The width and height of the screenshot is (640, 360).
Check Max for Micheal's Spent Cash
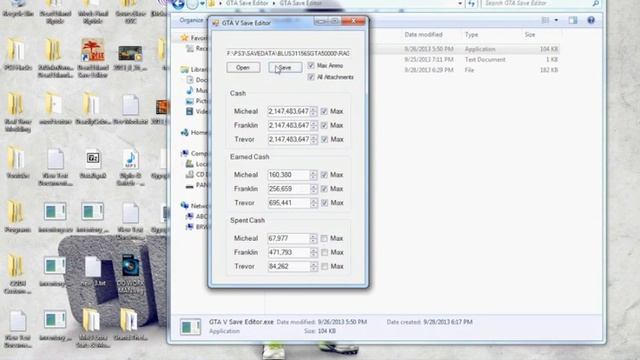(x=324, y=238)
